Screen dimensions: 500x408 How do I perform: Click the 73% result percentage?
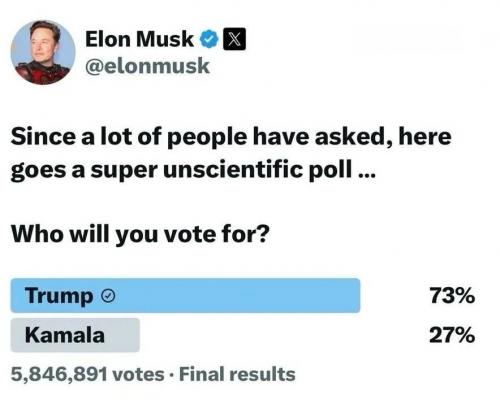coord(452,296)
